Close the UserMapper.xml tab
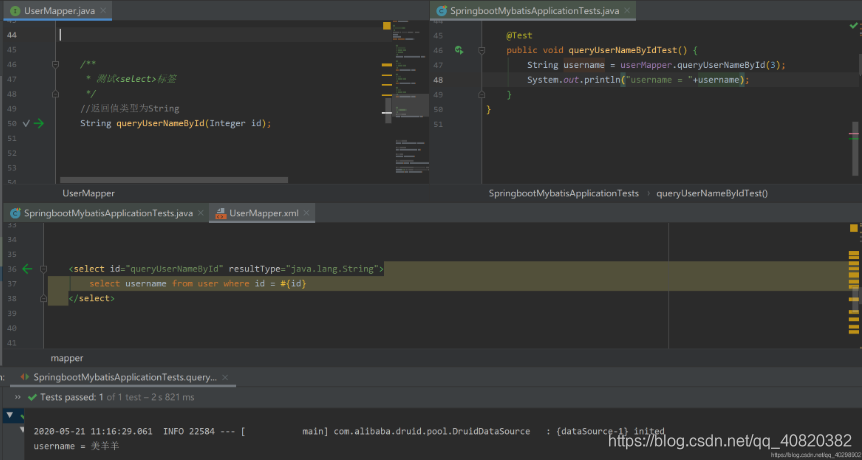 tap(307, 213)
